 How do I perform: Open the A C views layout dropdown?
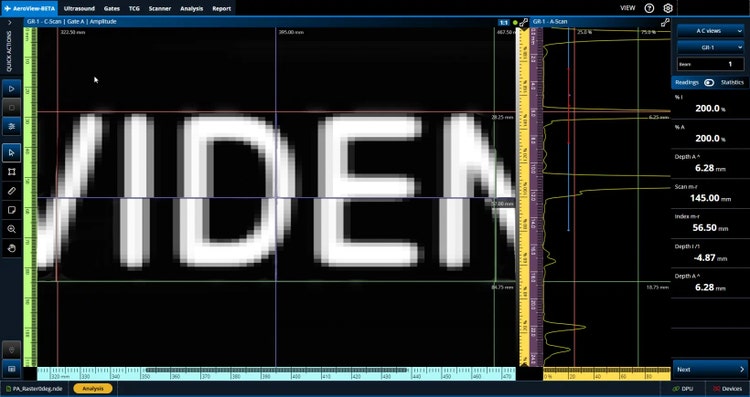click(x=711, y=31)
